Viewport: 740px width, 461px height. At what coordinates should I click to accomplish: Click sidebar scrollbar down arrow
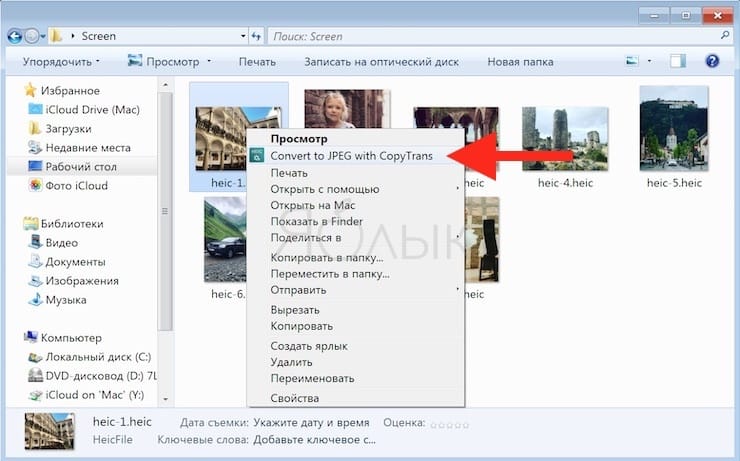click(165, 399)
